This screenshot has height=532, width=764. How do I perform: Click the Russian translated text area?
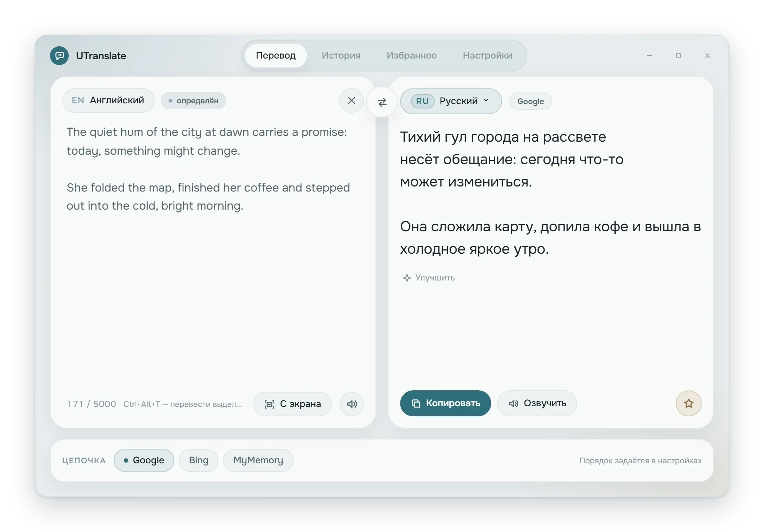pyautogui.click(x=551, y=193)
